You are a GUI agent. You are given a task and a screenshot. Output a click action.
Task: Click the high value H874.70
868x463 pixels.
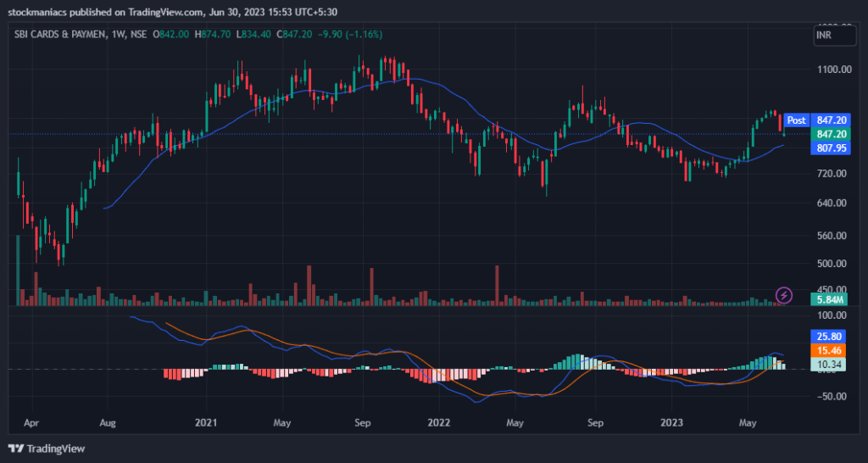point(212,34)
